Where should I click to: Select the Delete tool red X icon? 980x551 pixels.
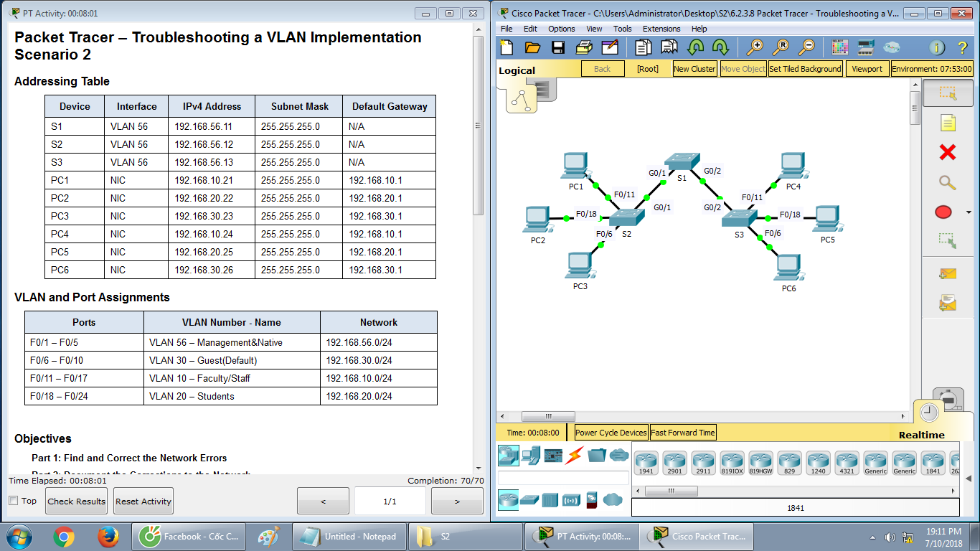[948, 152]
